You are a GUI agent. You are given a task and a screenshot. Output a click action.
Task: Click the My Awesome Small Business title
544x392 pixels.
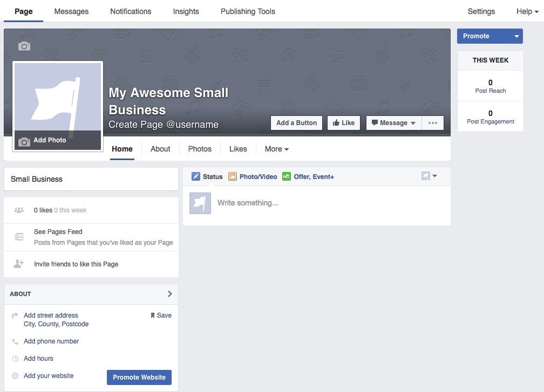[x=168, y=101]
